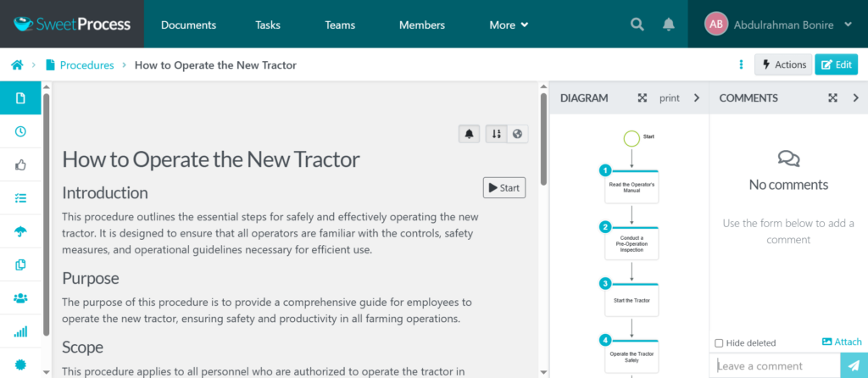The width and height of the screenshot is (868, 378).
Task: Toggle the procedure notification bell button
Action: [x=469, y=134]
